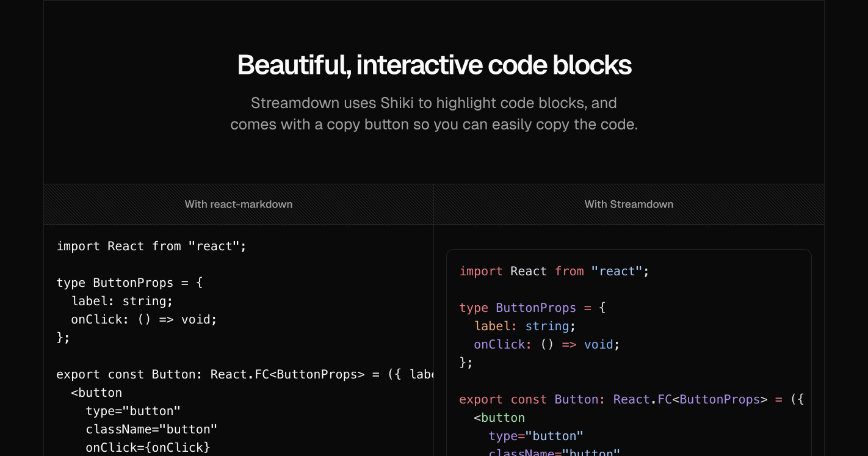
Task: Click the green "<button" line in the Streamdown block
Action: (x=499, y=418)
